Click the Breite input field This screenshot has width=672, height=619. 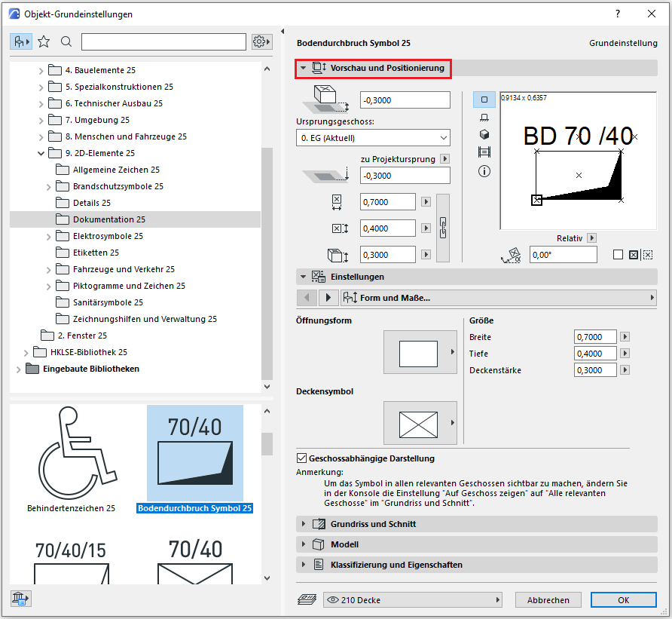tap(594, 337)
